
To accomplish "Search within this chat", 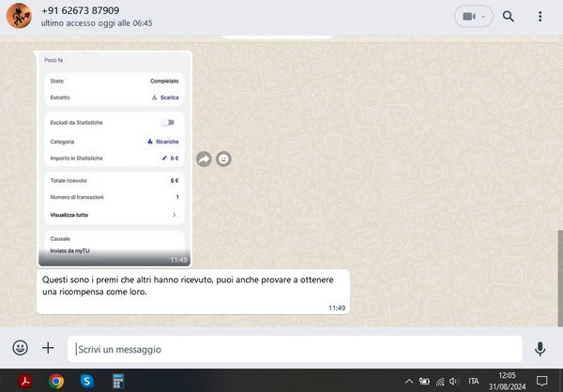I will coord(508,16).
